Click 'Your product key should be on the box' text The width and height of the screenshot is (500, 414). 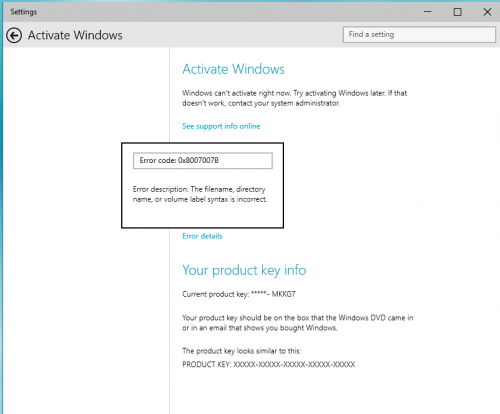click(x=298, y=323)
